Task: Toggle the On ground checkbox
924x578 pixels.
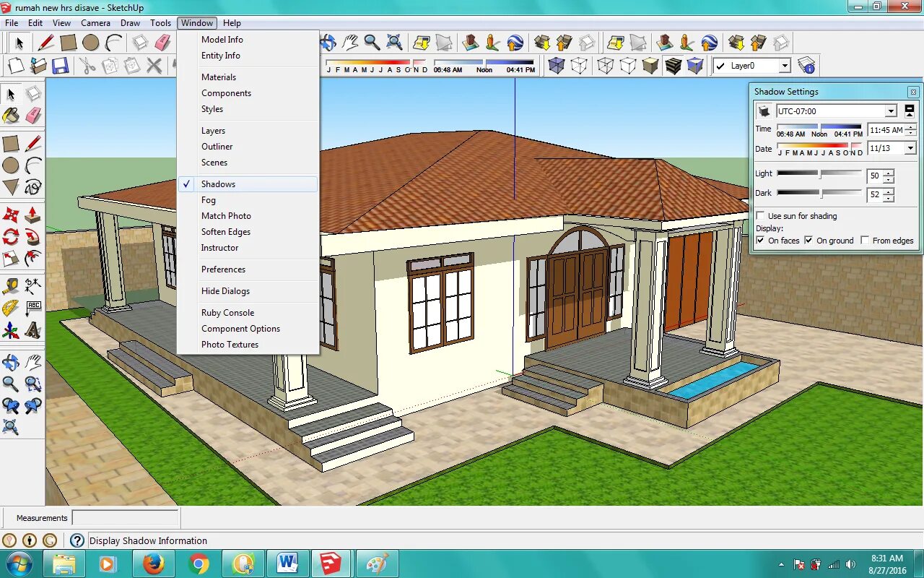Action: 808,241
